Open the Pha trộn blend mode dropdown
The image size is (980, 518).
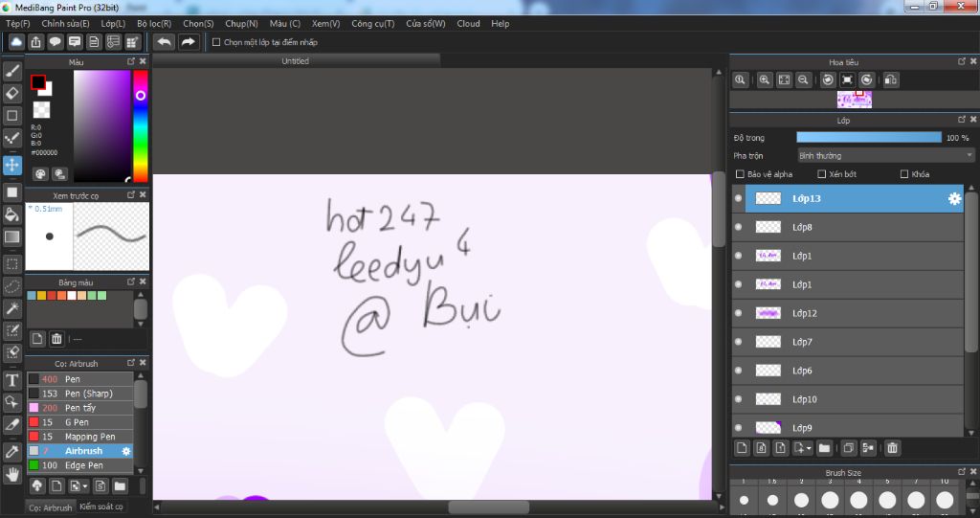click(885, 155)
